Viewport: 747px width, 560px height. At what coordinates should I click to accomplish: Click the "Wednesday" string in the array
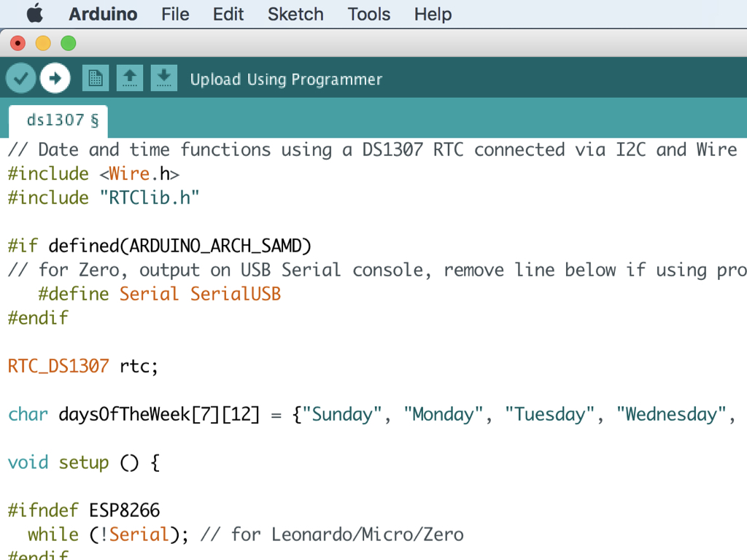(x=671, y=414)
